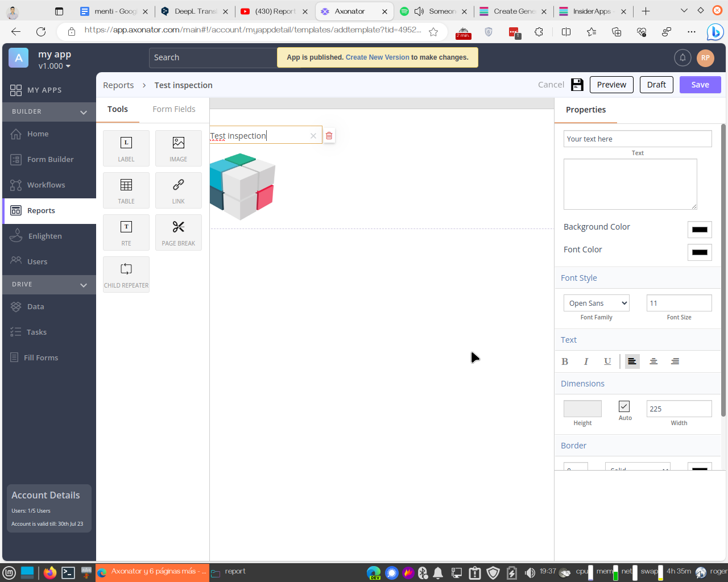Click the floppy disk save icon
Image resolution: width=728 pixels, height=582 pixels.
(x=577, y=85)
